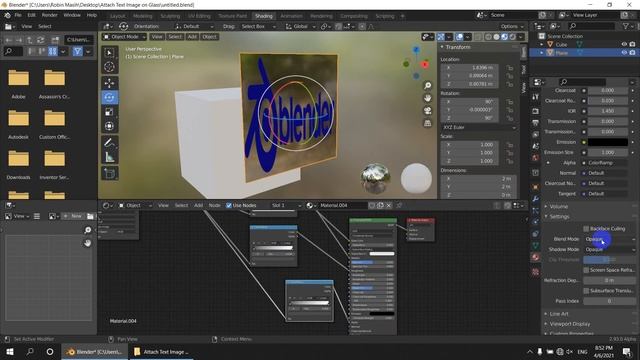Click the New image button
Screen dimensions: 640x360
pos(73,216)
